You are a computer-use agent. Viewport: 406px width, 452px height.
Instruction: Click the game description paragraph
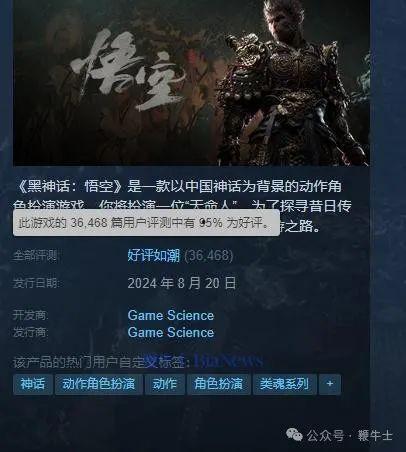tap(183, 207)
